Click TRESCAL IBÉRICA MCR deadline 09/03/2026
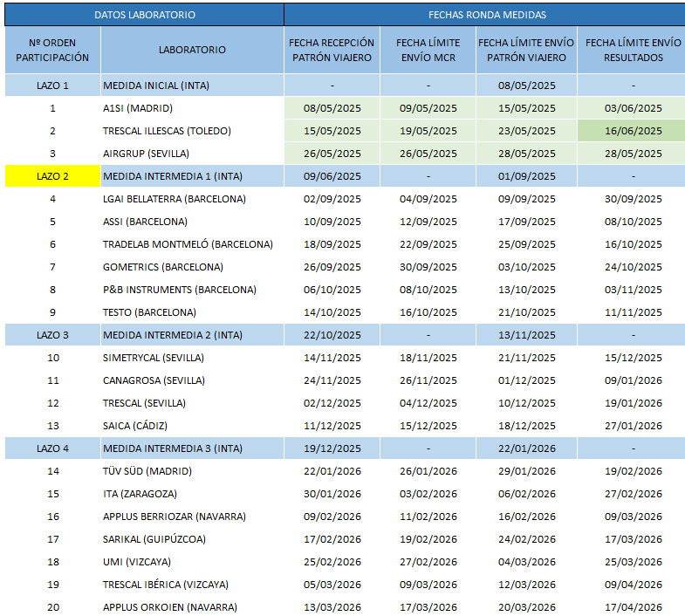 [428, 585]
